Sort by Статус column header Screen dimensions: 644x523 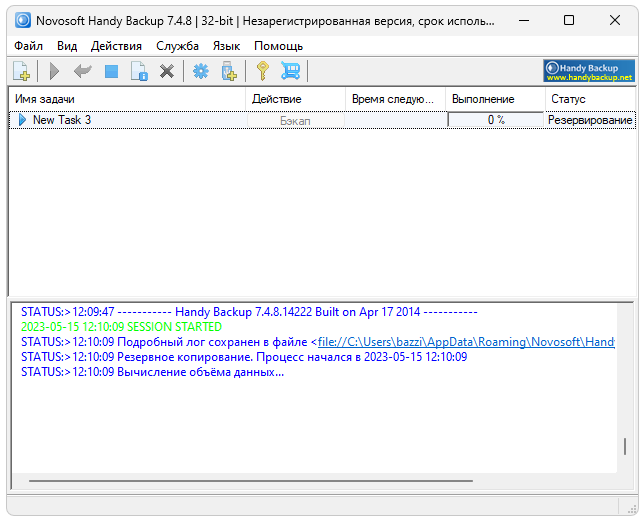(x=590, y=99)
